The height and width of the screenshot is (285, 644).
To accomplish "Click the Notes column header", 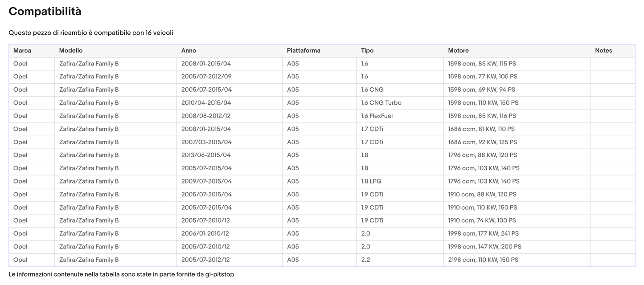I will click(x=603, y=51).
